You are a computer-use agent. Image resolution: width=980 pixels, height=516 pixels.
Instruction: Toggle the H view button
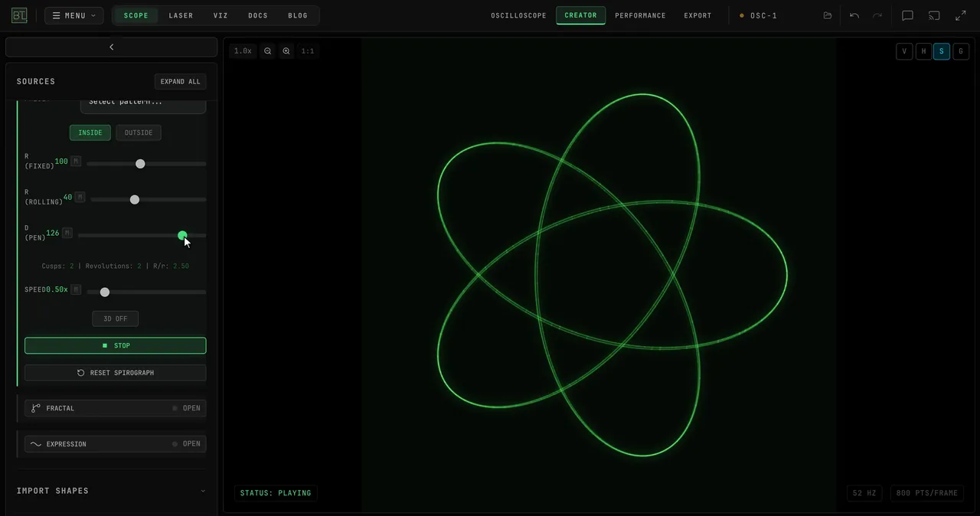pyautogui.click(x=923, y=51)
